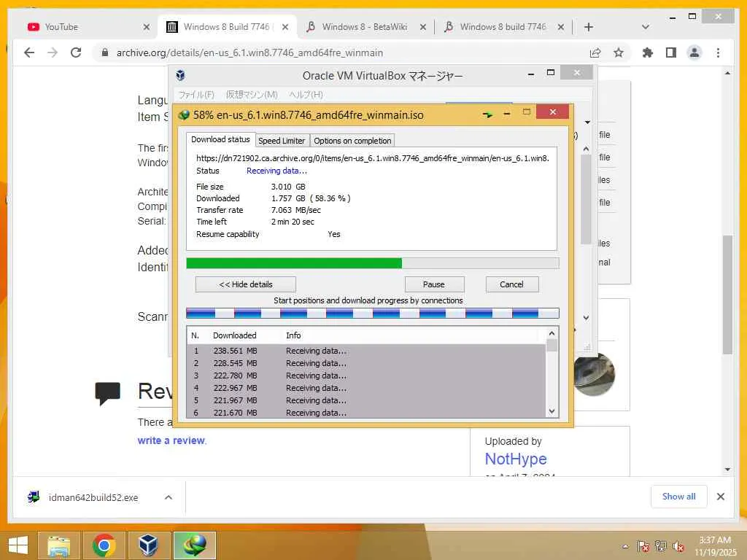Select the Download status tab

coord(220,139)
